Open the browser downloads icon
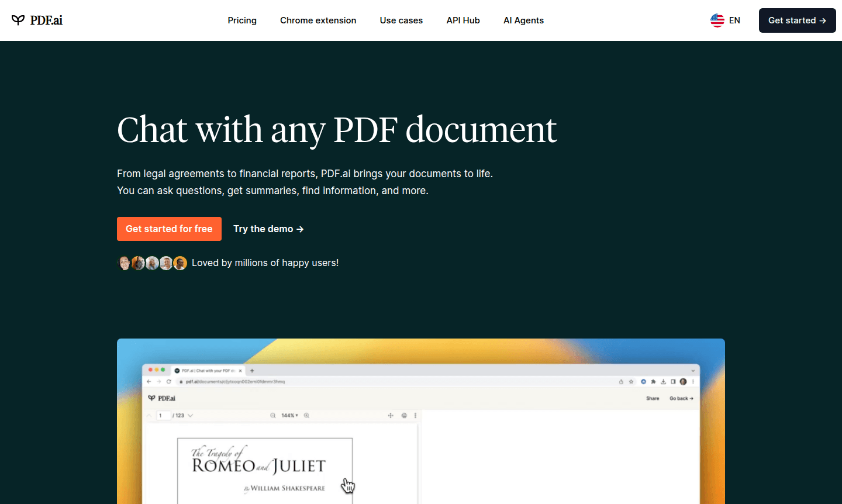 tap(662, 381)
